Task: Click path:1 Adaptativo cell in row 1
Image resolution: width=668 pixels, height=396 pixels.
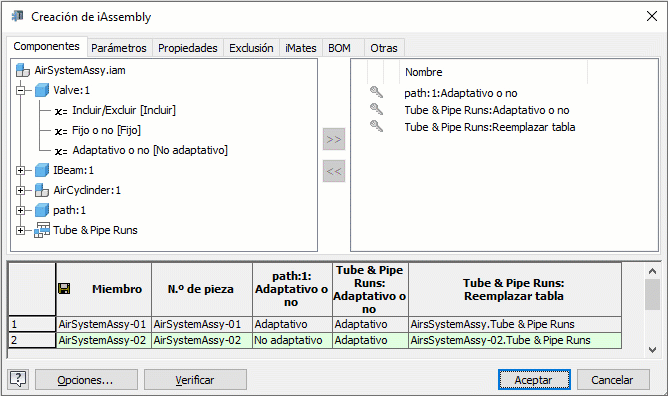Action: coord(292,324)
